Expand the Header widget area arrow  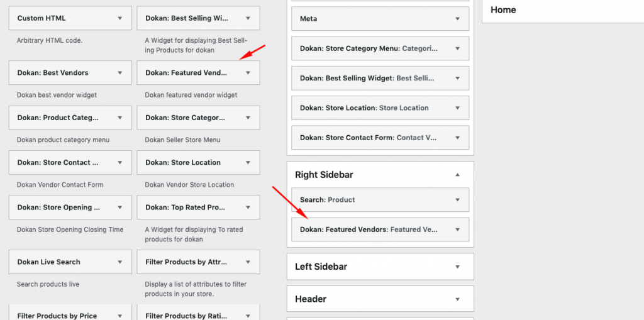pos(458,299)
